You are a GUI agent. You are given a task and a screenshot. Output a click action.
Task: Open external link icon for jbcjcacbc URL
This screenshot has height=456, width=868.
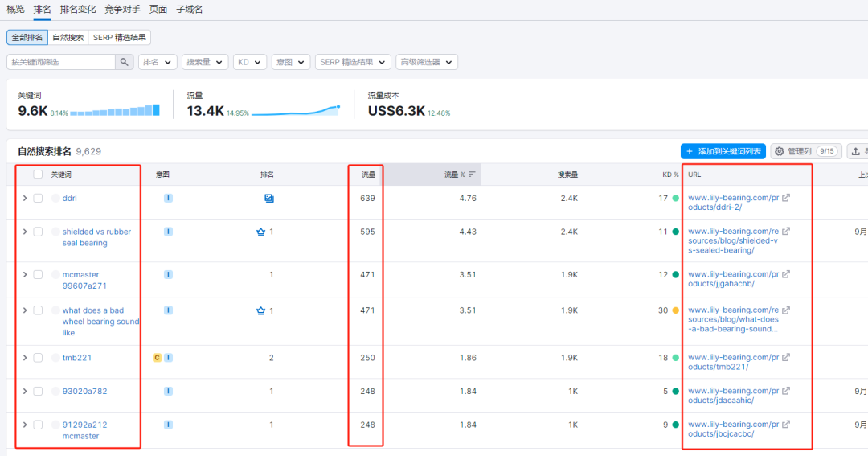(786, 425)
